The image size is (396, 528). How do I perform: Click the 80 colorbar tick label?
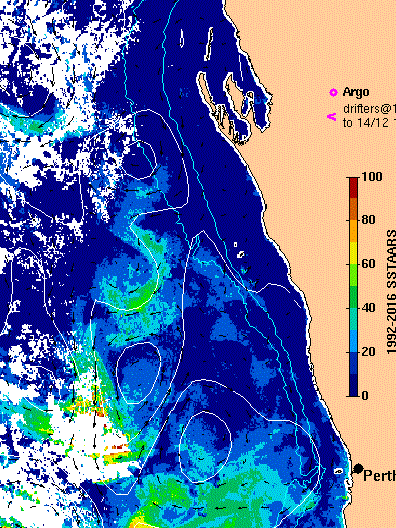(x=368, y=220)
